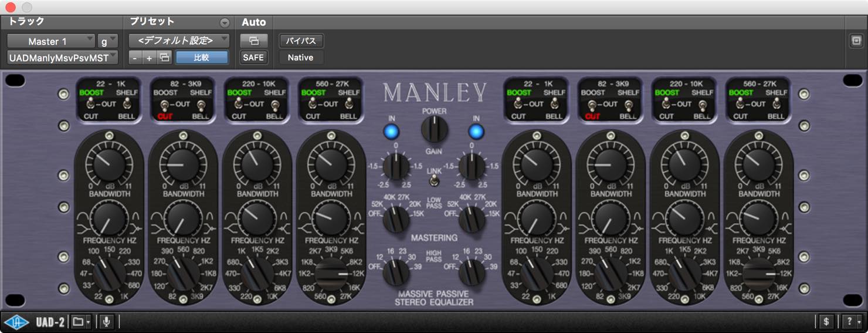This screenshot has width=868, height=333.
Task: Flip left 560-27K shelf/bell switch
Action: coord(350,104)
